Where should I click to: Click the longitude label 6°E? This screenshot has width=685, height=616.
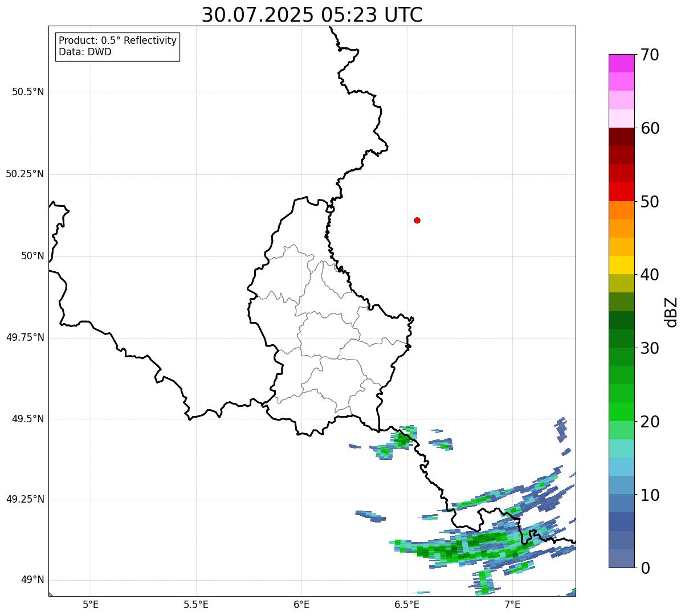(301, 604)
